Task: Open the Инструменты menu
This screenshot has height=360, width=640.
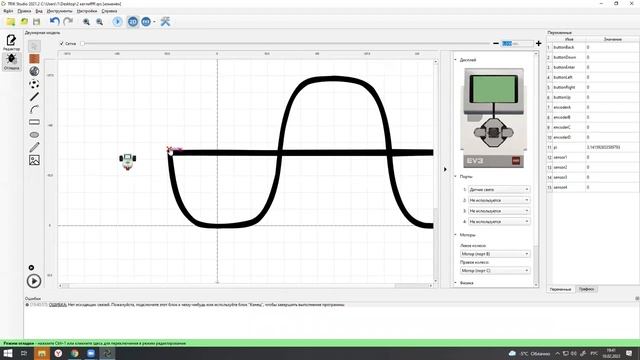Action: click(59, 11)
